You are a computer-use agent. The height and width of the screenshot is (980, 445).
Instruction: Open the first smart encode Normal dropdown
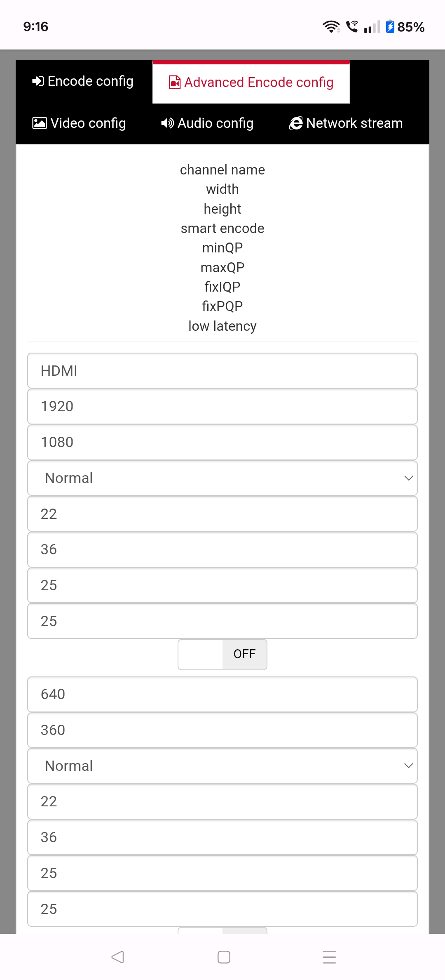click(222, 478)
